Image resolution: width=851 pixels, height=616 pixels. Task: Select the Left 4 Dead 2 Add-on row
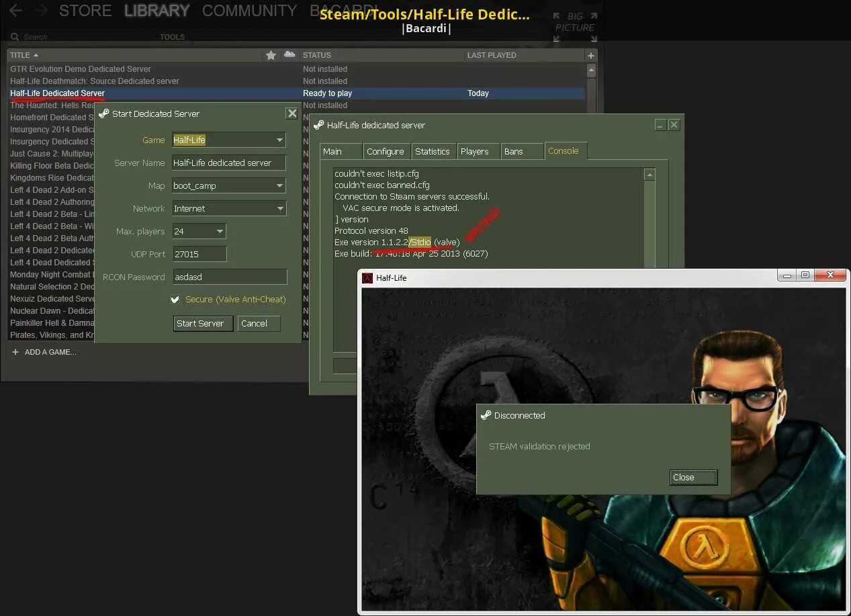52,190
